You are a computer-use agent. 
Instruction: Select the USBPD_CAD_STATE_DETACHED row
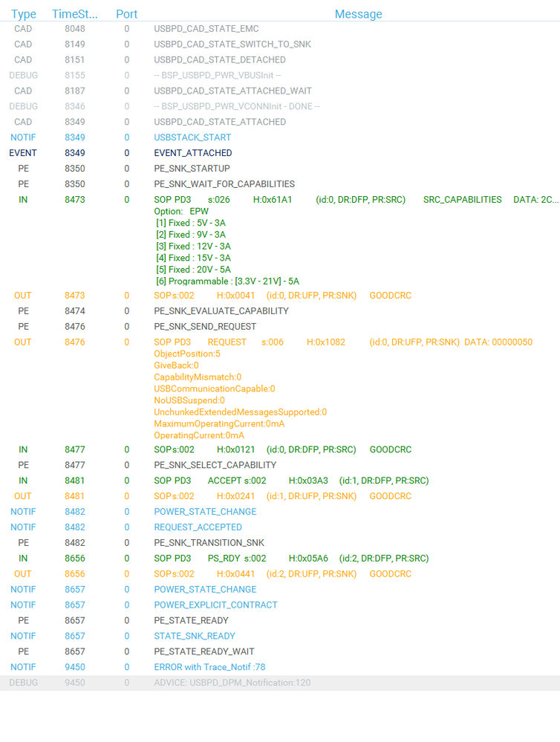click(x=280, y=60)
